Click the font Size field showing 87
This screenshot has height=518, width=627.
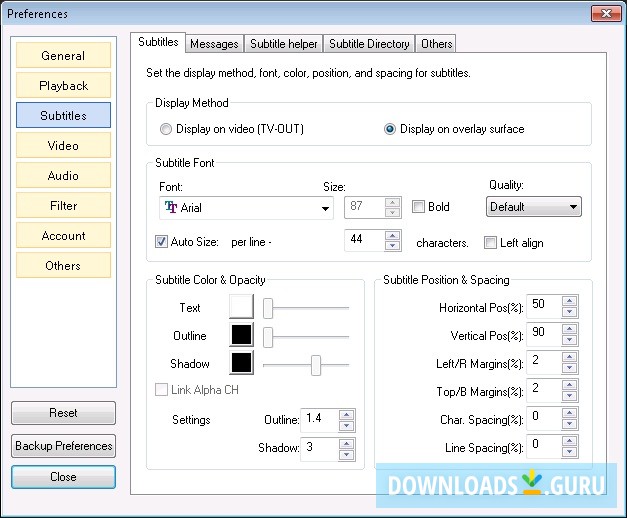tap(364, 207)
